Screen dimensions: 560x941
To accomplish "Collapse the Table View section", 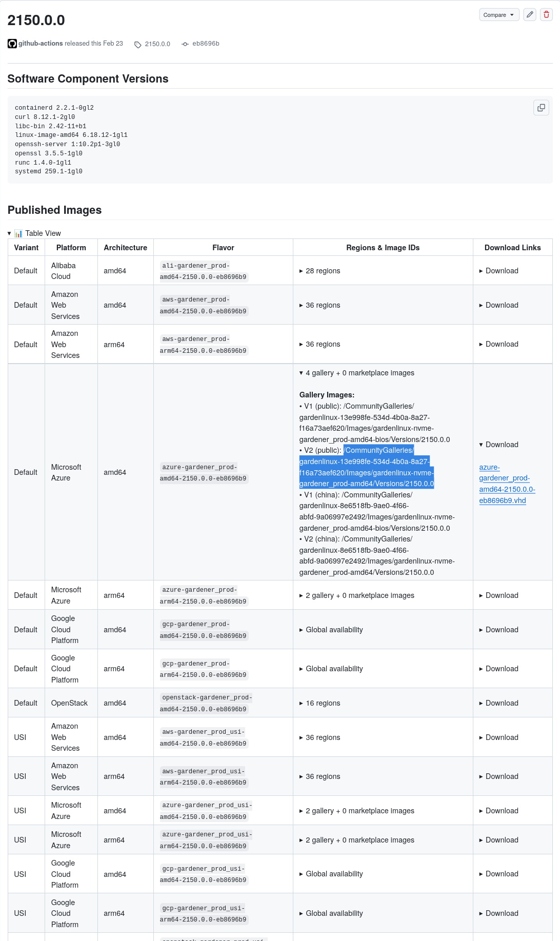I will coord(9,233).
